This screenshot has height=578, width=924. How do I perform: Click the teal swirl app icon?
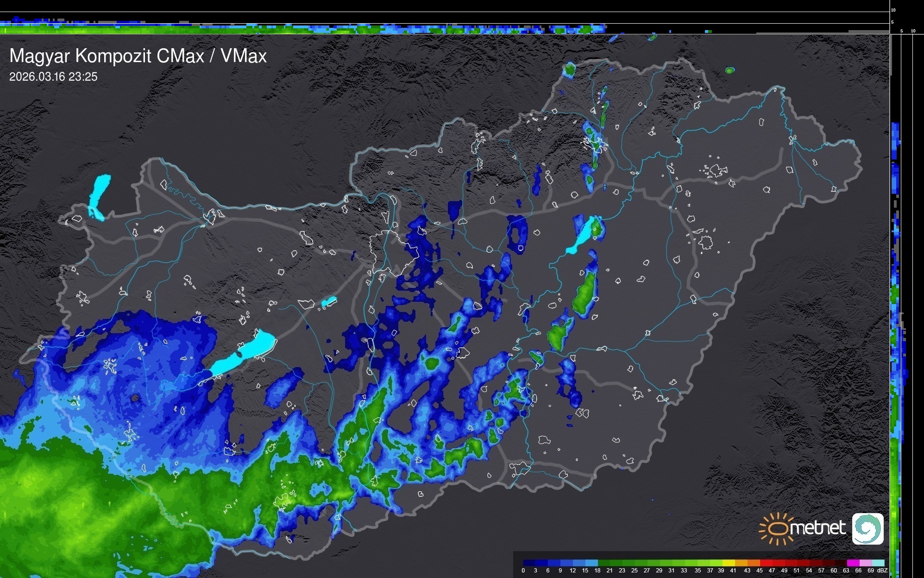(x=867, y=528)
